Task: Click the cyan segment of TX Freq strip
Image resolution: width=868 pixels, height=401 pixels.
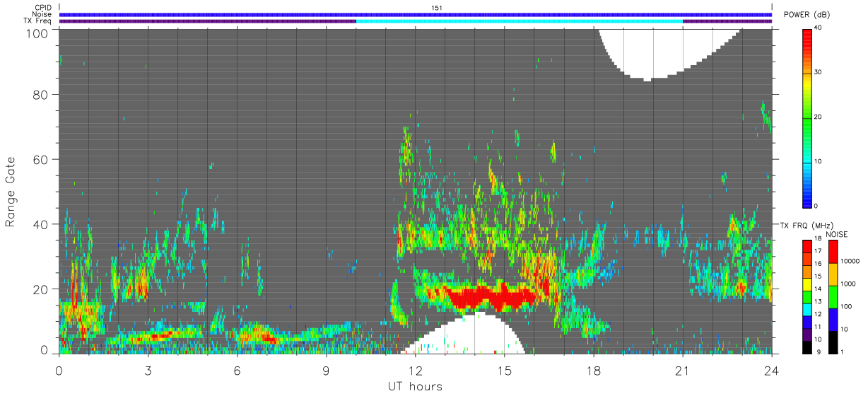Action: point(519,21)
